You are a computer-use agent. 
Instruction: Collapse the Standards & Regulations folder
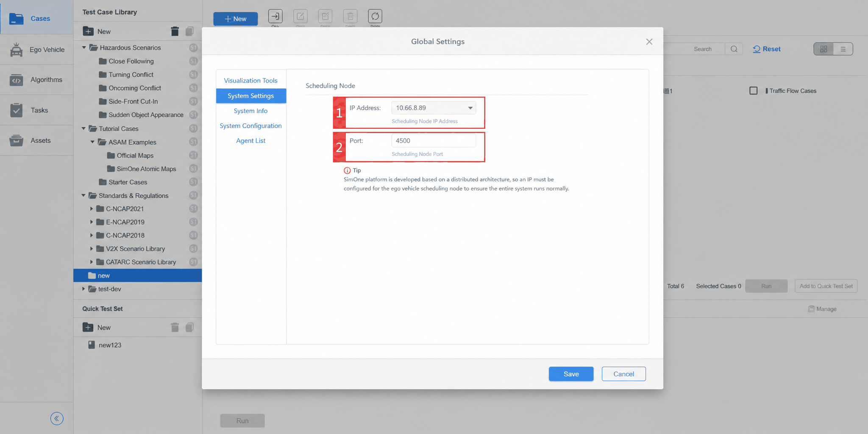[83, 195]
